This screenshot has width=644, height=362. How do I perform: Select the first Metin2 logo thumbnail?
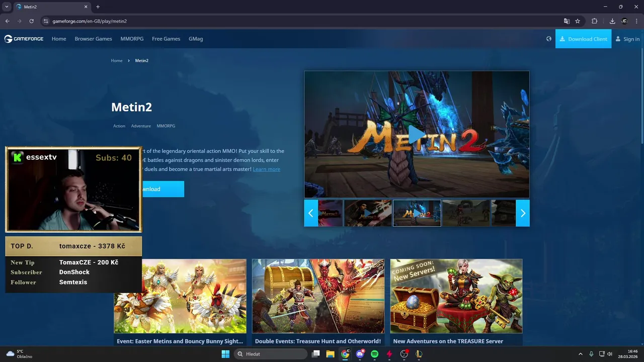point(331,213)
